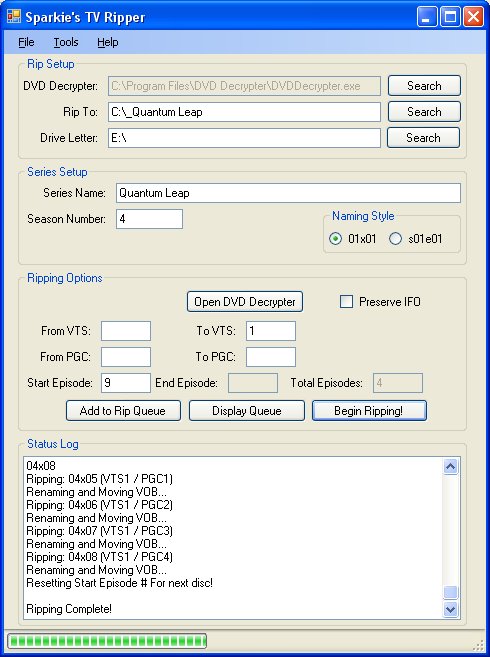Viewport: 490px width, 657px height.
Task: Click the status log scroll down arrow
Action: (451, 609)
